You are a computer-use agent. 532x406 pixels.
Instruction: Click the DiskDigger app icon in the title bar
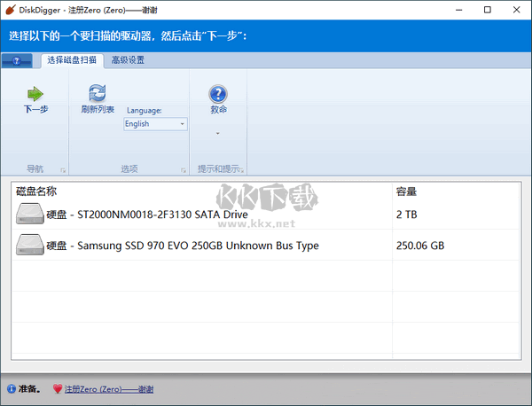[11, 10]
